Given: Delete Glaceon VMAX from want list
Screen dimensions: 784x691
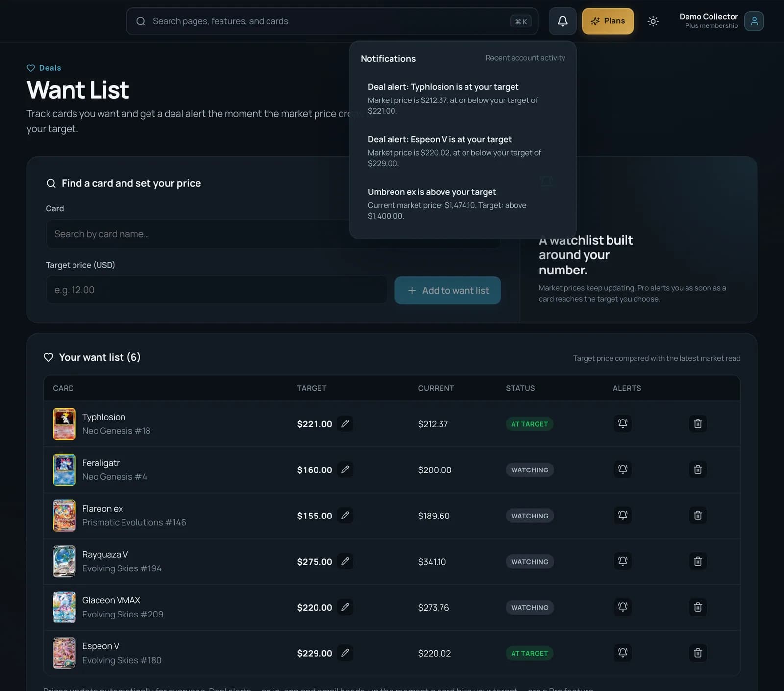Looking at the screenshot, I should coord(698,607).
